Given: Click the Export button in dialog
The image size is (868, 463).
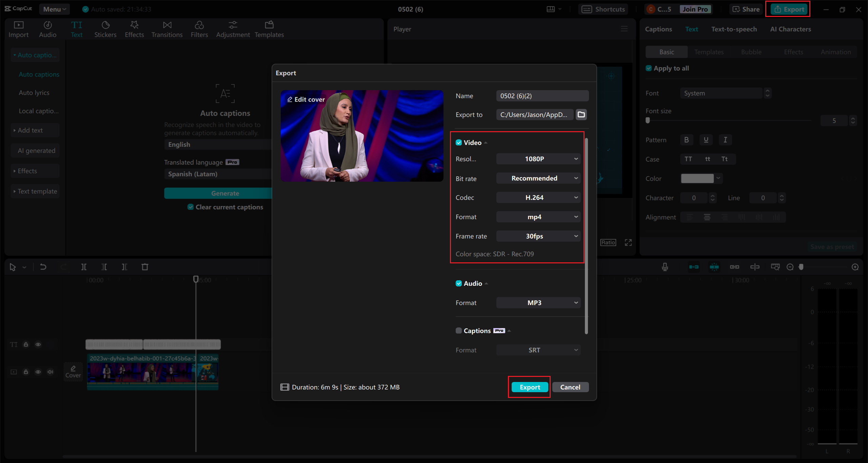Looking at the screenshot, I should [x=530, y=387].
